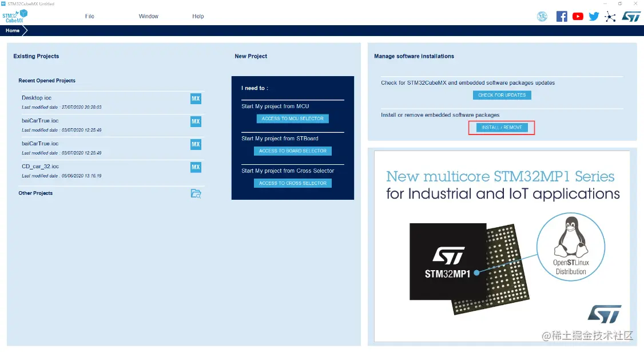Open recent project CD_car_32.ioc
Image resolution: width=644 pixels, height=352 pixels.
point(40,167)
